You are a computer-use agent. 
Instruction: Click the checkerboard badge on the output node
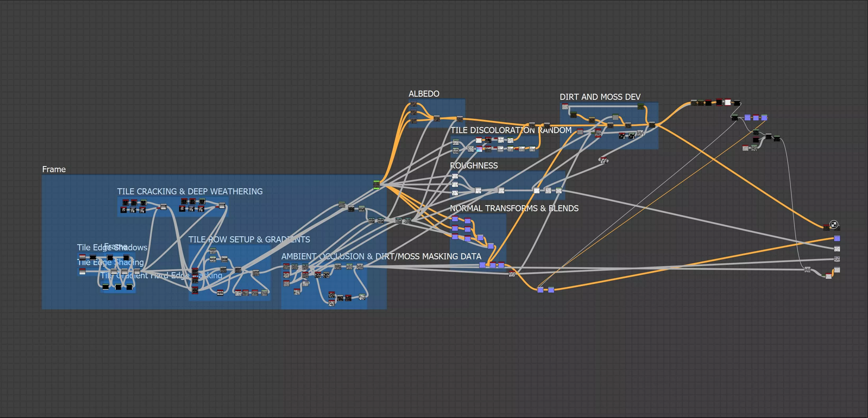[834, 224]
